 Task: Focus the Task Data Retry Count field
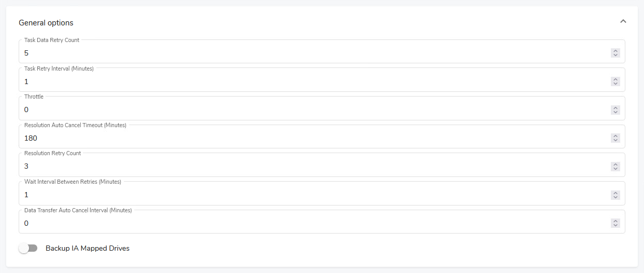tap(311, 53)
